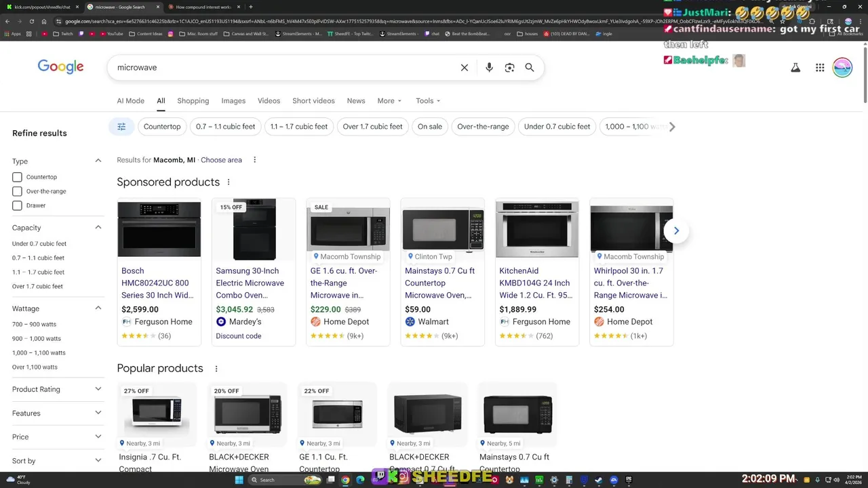Click in the microwave search input field

click(x=285, y=68)
